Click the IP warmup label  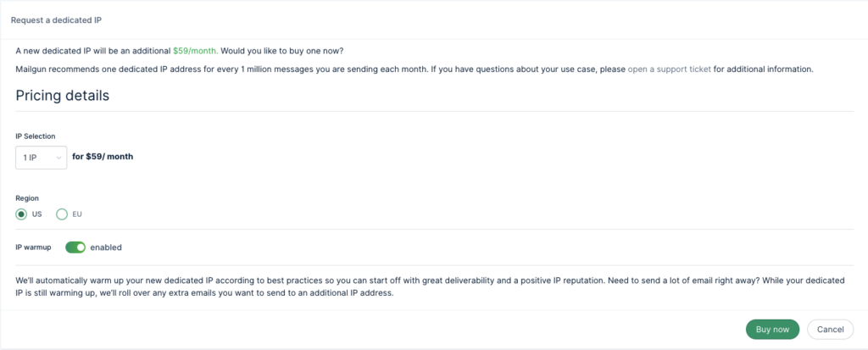[x=33, y=247]
